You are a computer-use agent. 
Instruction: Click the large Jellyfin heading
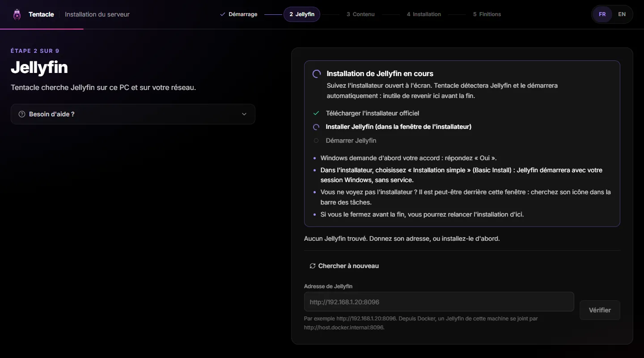tap(39, 68)
